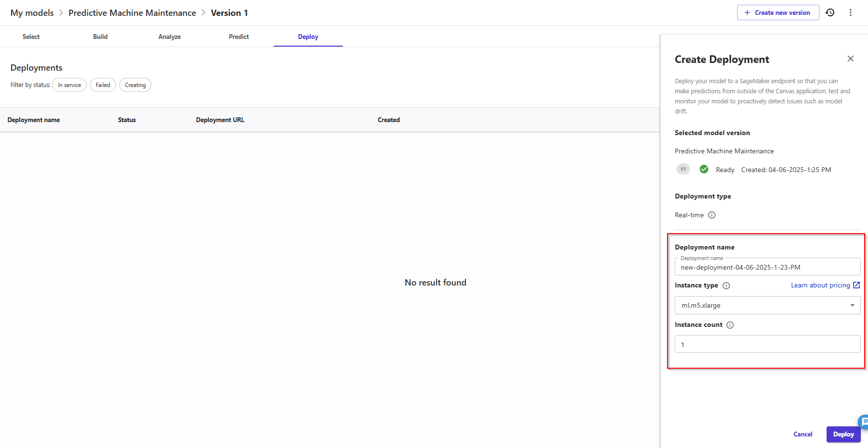Click the Status column header
This screenshot has height=448, width=868.
(127, 120)
